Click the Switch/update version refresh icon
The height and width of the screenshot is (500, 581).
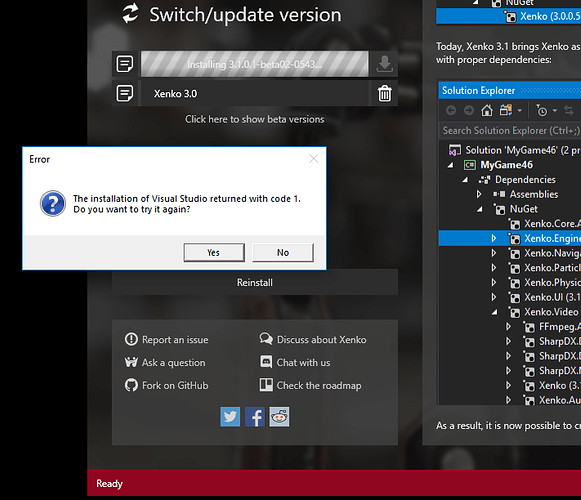click(x=130, y=13)
